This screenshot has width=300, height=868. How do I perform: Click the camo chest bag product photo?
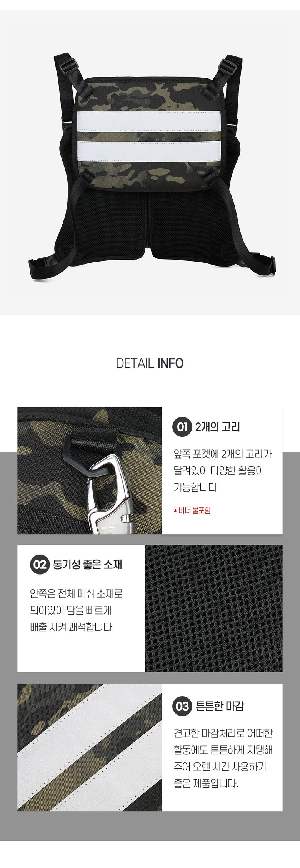click(x=150, y=162)
